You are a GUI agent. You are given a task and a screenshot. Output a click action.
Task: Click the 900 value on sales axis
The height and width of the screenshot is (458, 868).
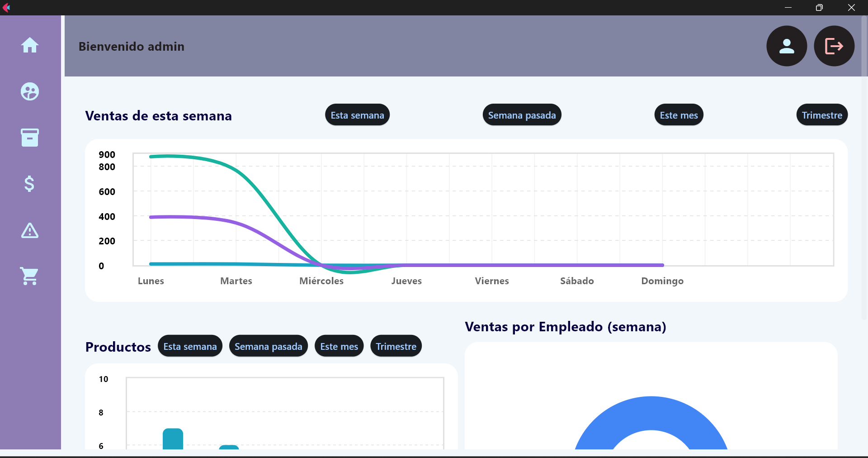107,155
